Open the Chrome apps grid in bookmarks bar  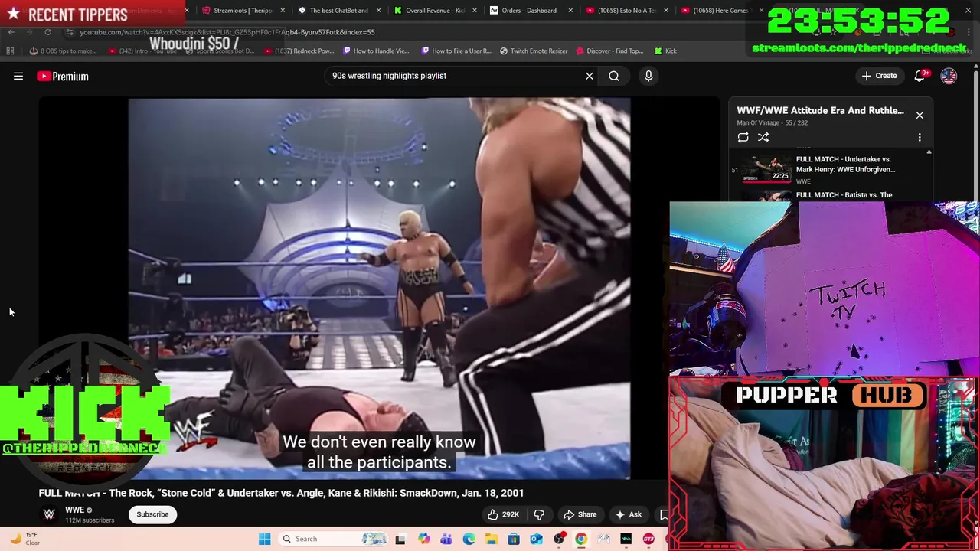pos(10,51)
